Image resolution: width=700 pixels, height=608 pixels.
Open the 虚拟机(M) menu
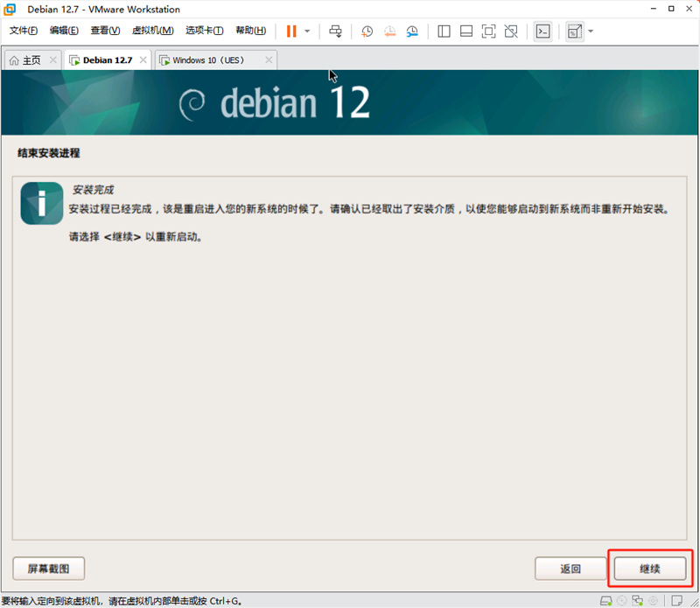coord(152,31)
